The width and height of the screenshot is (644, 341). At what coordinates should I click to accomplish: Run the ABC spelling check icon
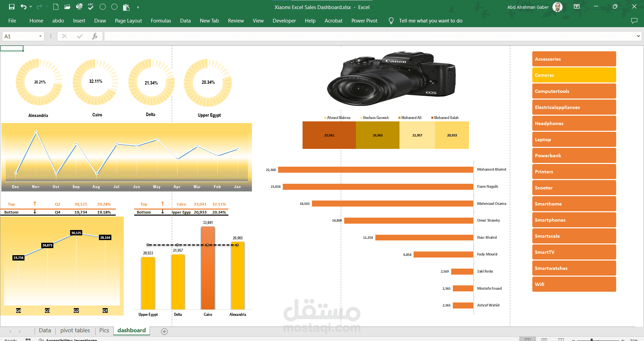tap(91, 6)
